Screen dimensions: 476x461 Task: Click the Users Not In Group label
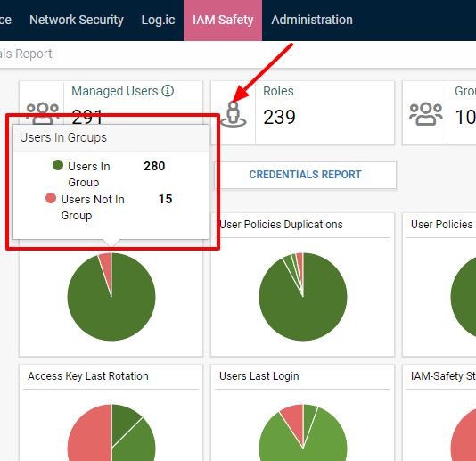[x=93, y=208]
